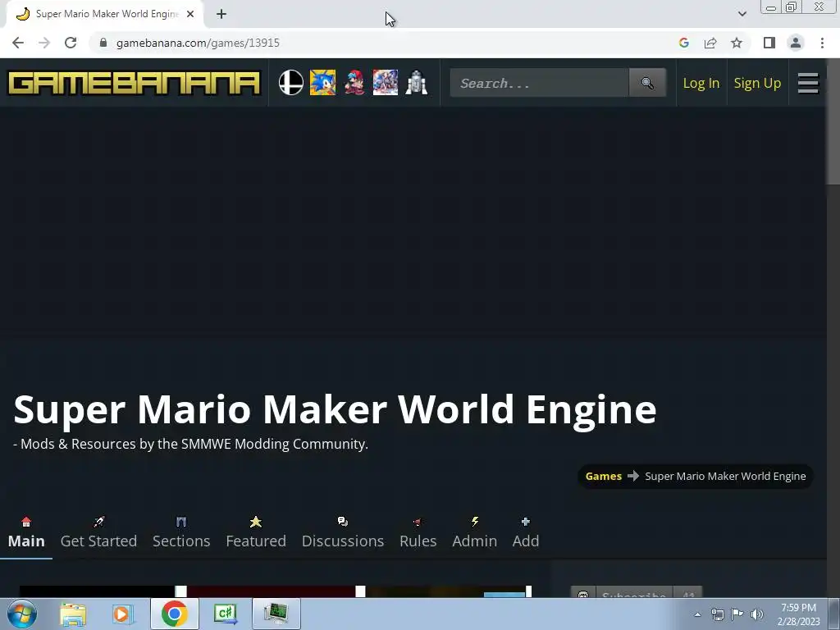The height and width of the screenshot is (630, 840).
Task: Click the Chrome taskbar icon
Action: (x=174, y=614)
